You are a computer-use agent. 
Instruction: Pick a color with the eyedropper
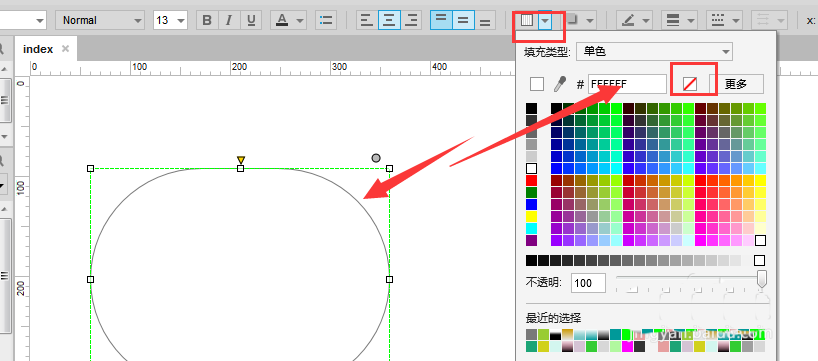click(x=561, y=84)
